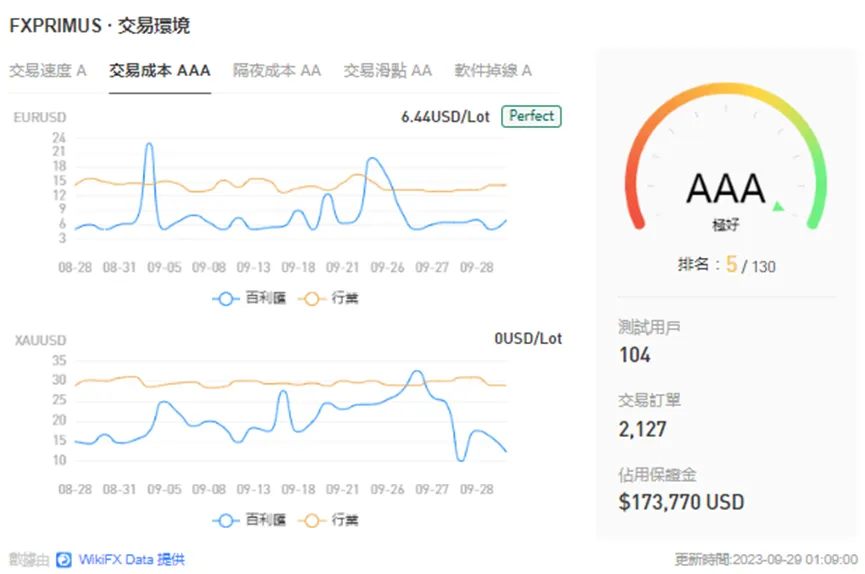The image size is (865, 574).
Task: Select the 交易成本 AAA tab
Action: (159, 71)
